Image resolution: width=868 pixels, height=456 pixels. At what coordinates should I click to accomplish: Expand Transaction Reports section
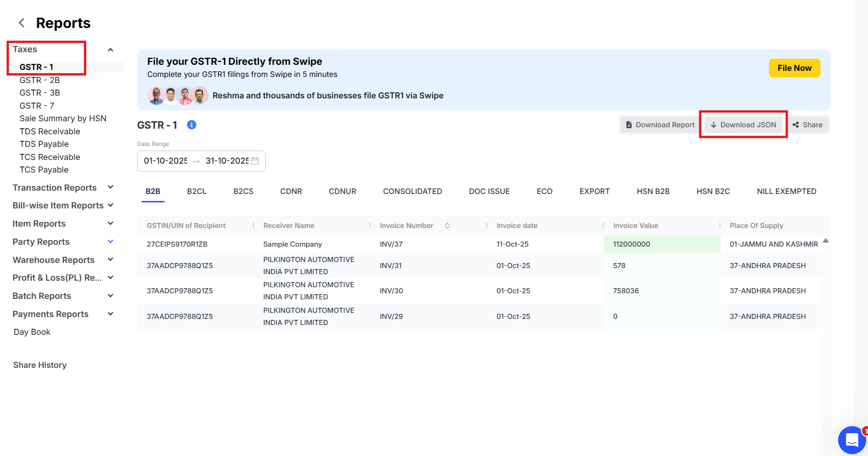pos(111,187)
